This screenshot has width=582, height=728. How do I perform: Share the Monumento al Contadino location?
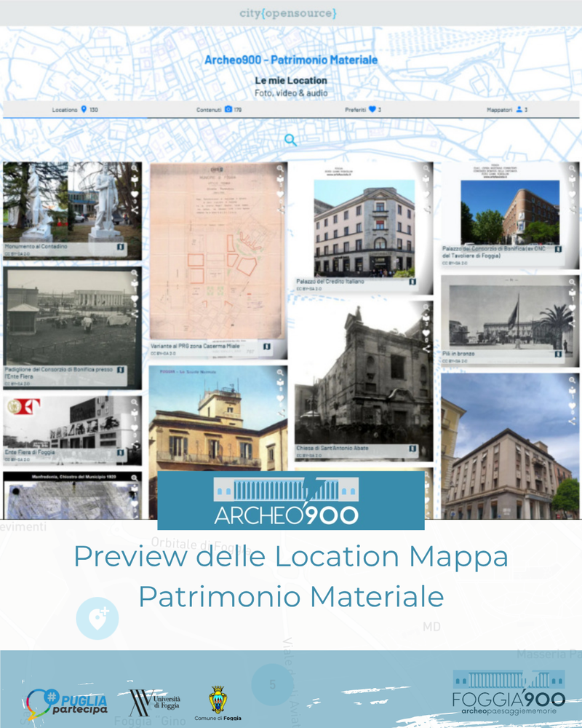(x=135, y=210)
